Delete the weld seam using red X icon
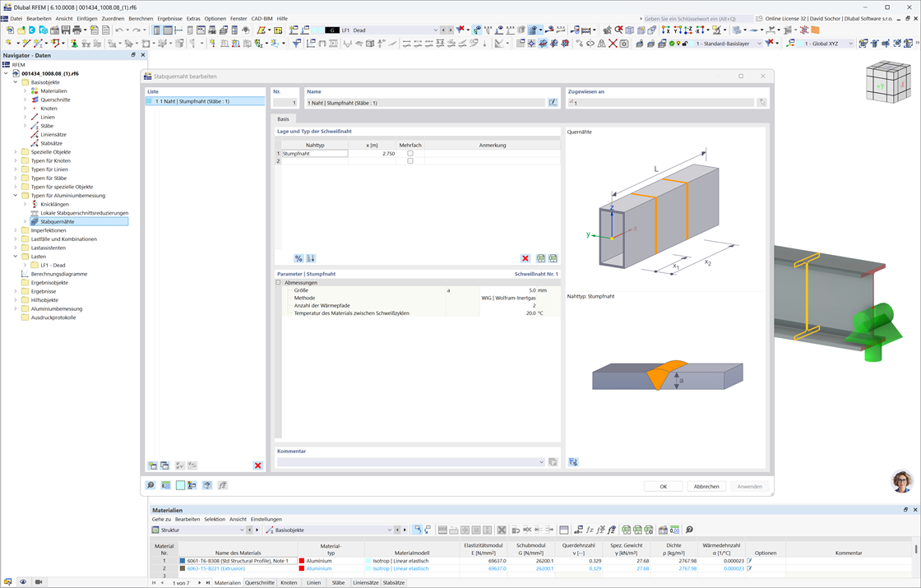Image resolution: width=921 pixels, height=588 pixels. point(525,258)
